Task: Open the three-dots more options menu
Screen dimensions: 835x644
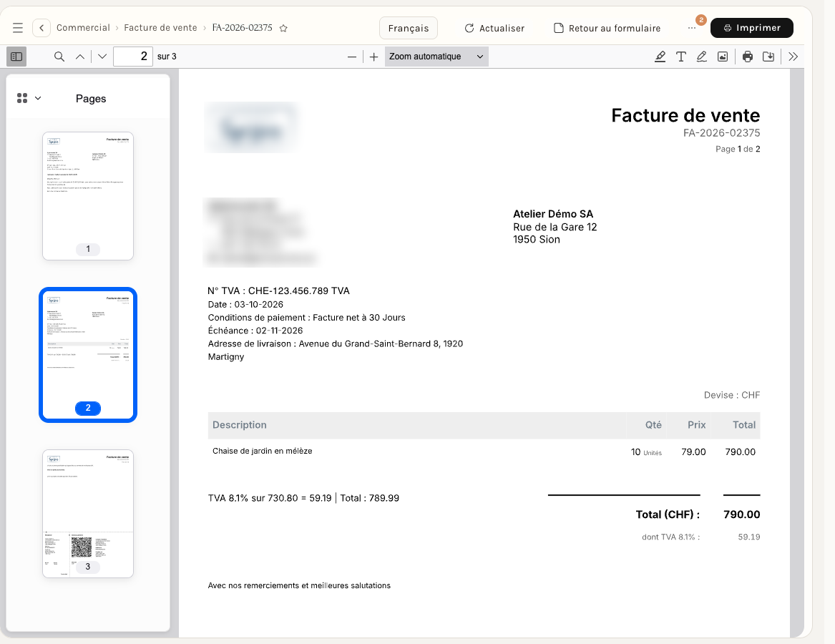Action: pyautogui.click(x=692, y=28)
